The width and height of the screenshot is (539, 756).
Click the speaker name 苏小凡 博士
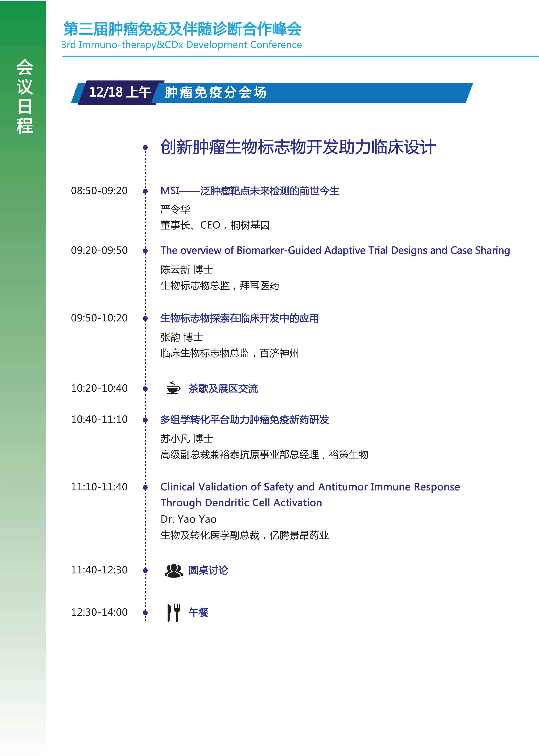[x=186, y=439]
